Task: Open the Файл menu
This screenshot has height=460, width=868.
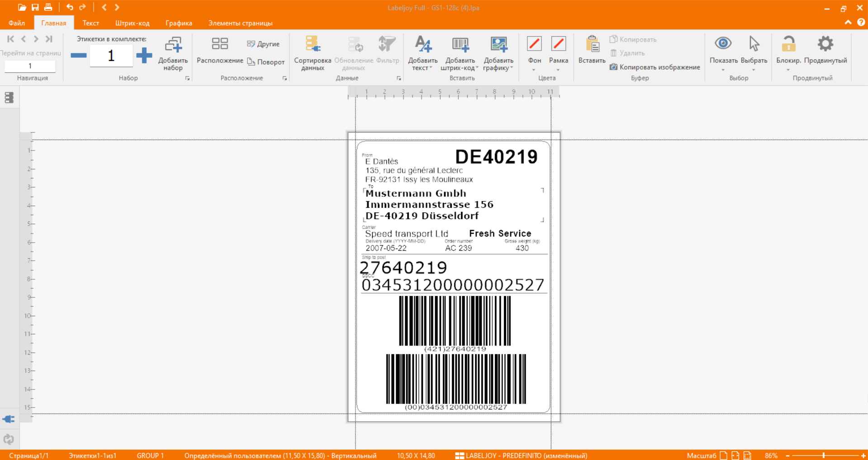Action: point(17,23)
